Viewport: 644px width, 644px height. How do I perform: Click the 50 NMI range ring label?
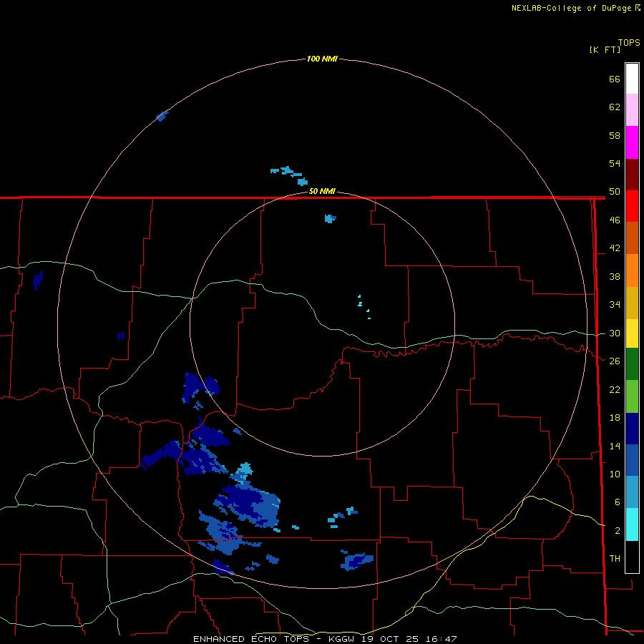click(x=322, y=191)
